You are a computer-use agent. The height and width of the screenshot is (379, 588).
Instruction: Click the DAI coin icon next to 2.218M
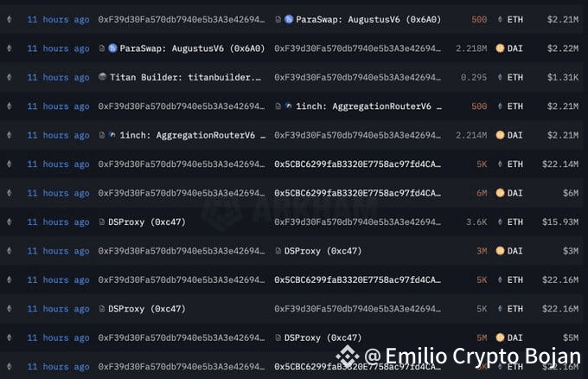500,48
